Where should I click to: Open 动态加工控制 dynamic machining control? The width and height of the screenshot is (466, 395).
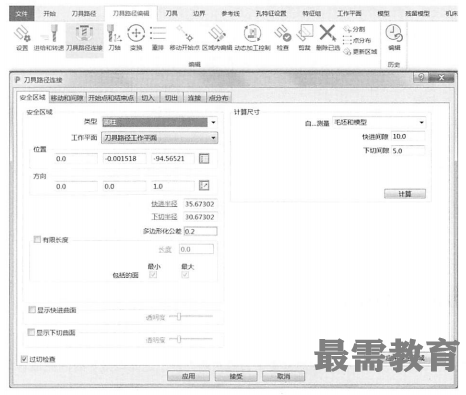pyautogui.click(x=252, y=37)
